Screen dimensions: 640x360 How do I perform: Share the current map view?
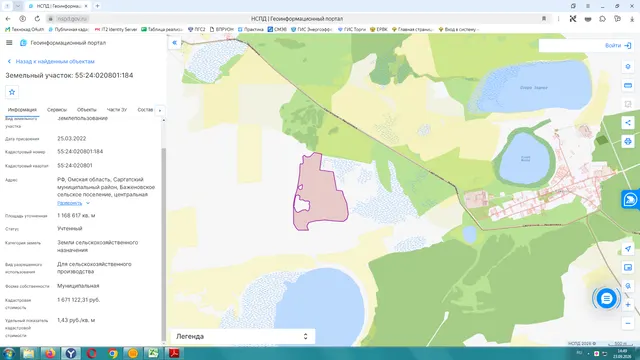coord(628,122)
